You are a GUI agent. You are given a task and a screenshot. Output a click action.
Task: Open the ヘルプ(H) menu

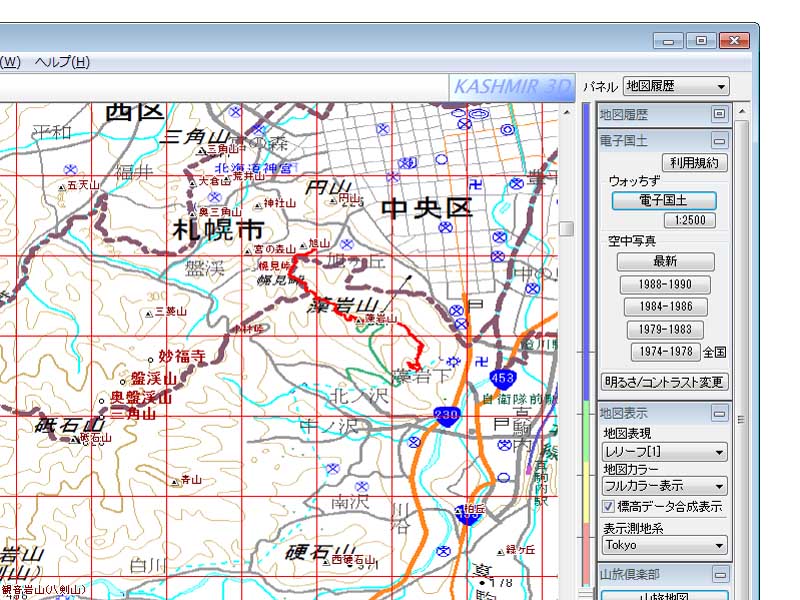click(x=62, y=62)
